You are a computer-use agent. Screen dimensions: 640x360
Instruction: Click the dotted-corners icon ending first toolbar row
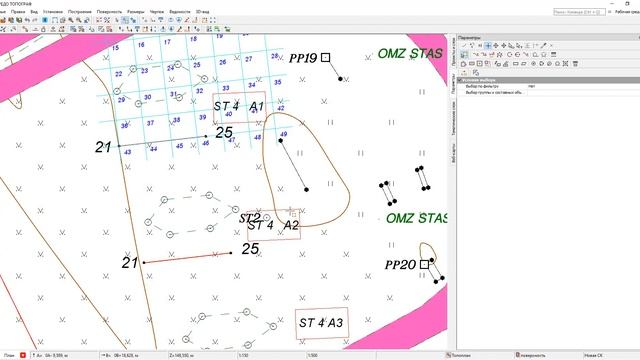(213, 20)
